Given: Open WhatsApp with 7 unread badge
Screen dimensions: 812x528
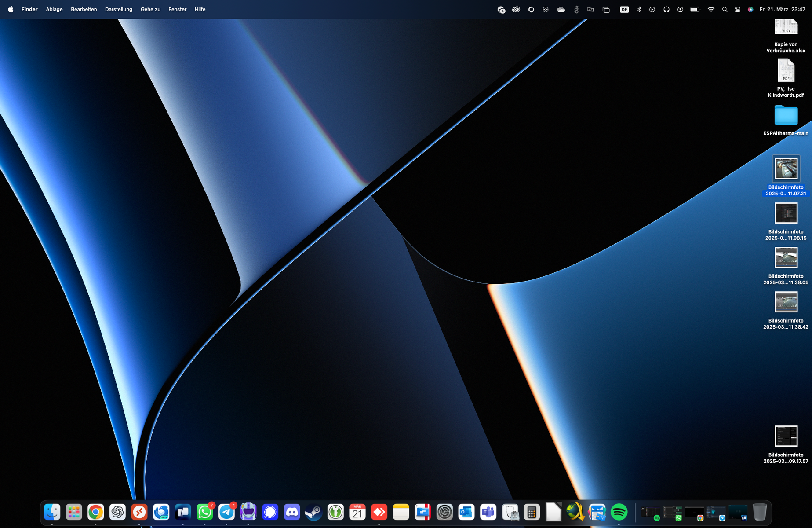Looking at the screenshot, I should click(205, 512).
